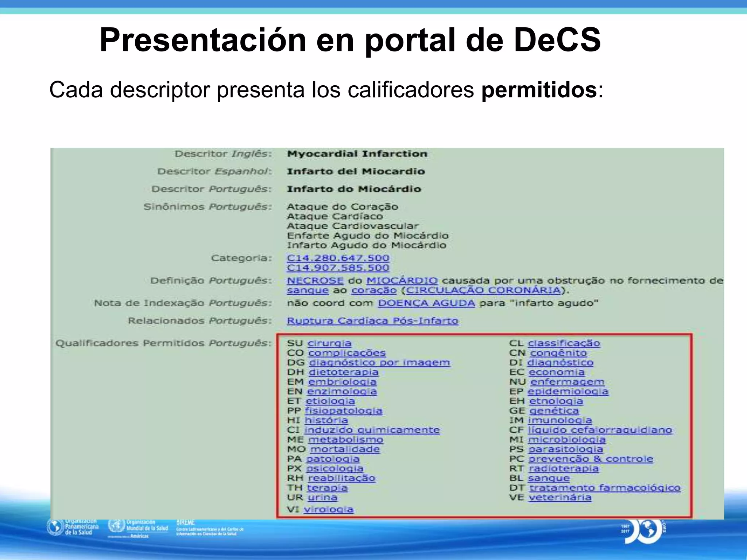Screen dimensions: 747x560
Task: Click synonym 'Enfarte Agudo do Miocárdio'
Action: (x=368, y=236)
